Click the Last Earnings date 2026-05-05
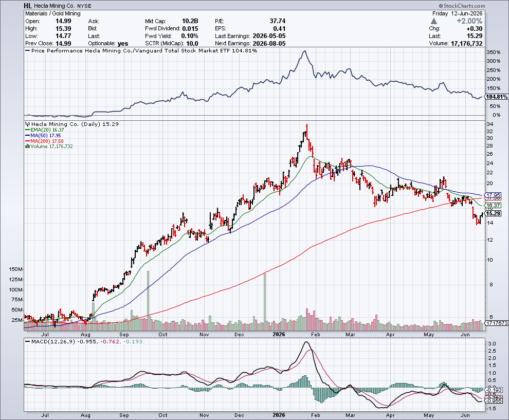This screenshot has height=420, width=509. click(269, 36)
